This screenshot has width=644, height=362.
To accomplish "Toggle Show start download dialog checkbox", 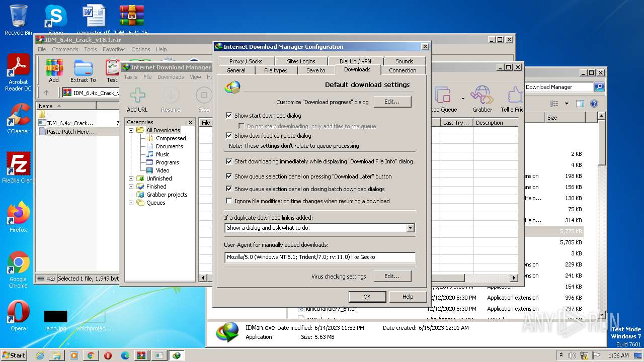I will coord(229,116).
